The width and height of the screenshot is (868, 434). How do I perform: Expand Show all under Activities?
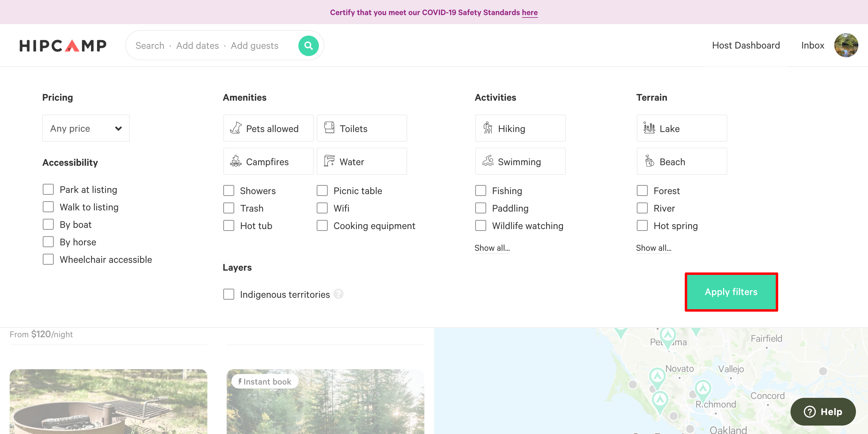[x=492, y=248]
